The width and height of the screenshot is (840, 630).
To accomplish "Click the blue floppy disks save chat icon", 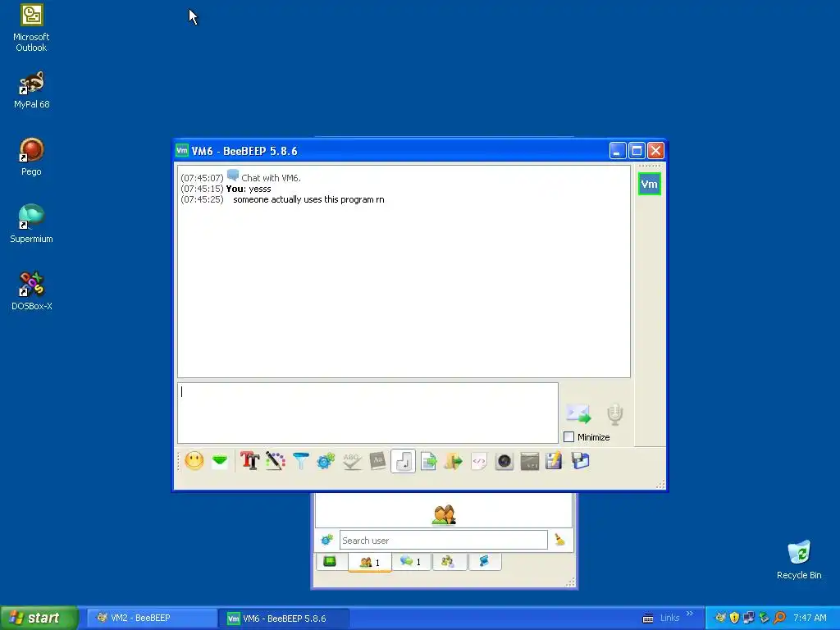I will click(580, 461).
